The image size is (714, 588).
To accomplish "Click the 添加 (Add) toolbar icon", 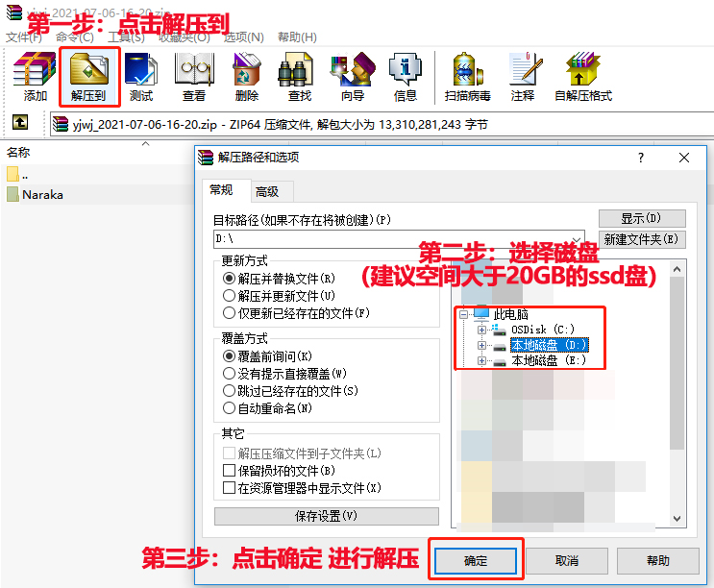I will 36,76.
